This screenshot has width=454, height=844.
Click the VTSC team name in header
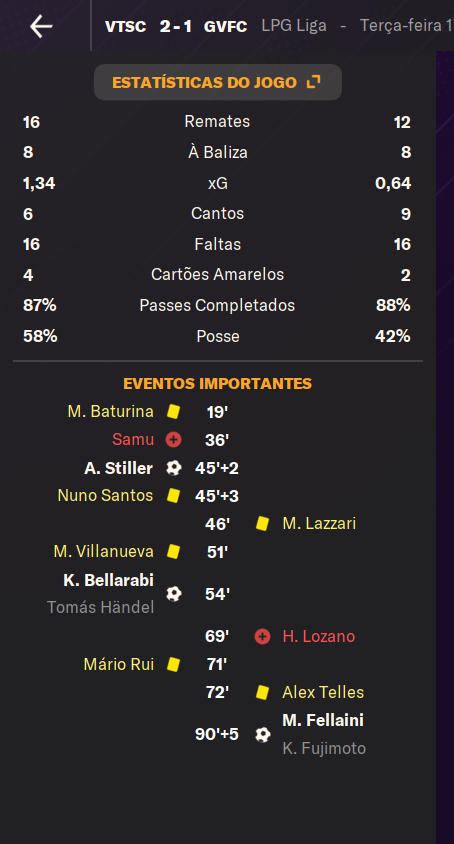pos(125,26)
